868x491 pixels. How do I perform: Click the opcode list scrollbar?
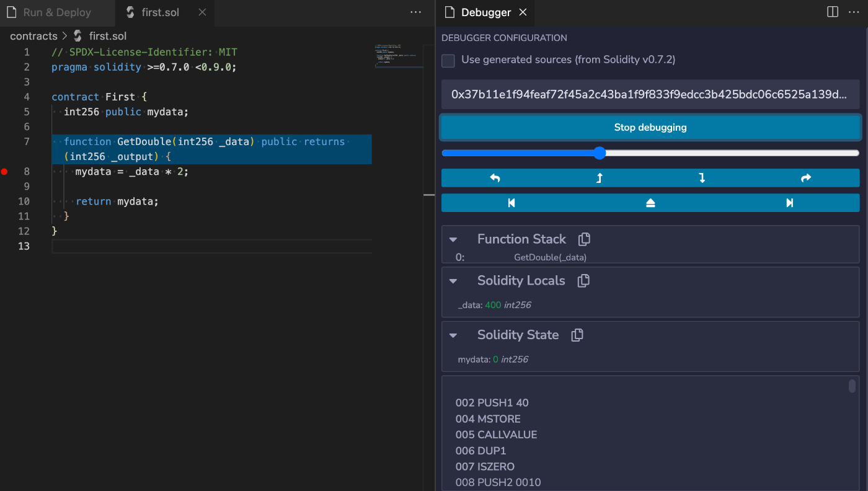point(852,386)
